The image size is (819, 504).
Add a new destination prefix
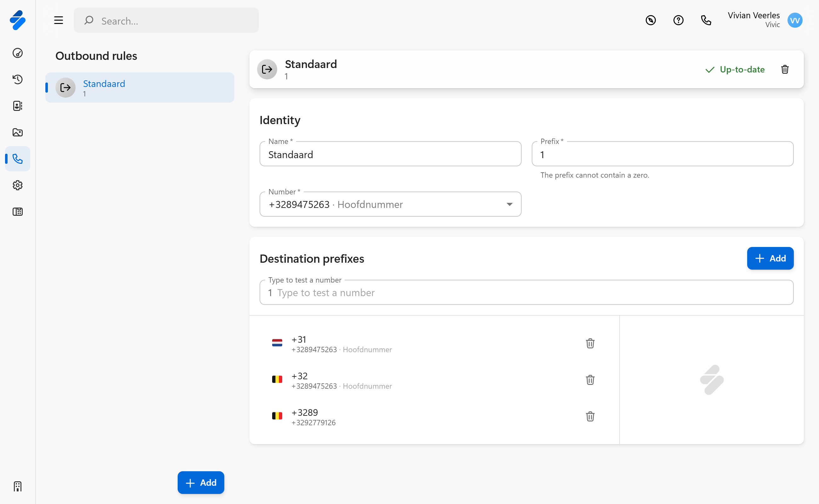[770, 258]
